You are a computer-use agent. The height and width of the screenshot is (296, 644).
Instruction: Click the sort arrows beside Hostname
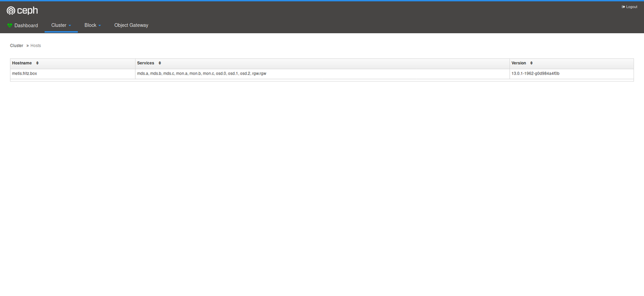37,63
